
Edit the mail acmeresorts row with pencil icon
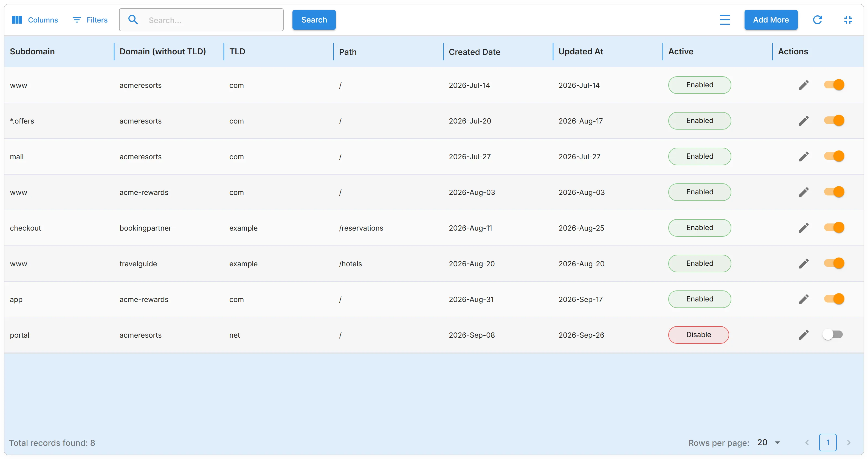pos(803,156)
